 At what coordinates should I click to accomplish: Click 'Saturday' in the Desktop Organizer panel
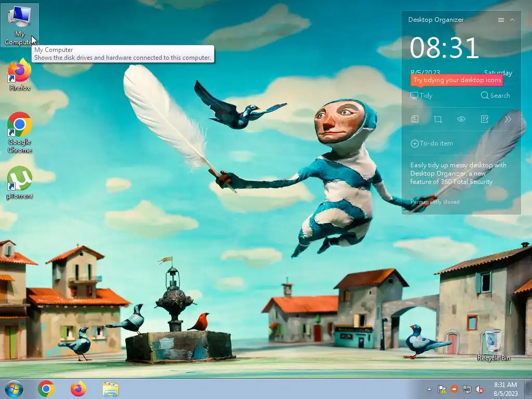(498, 72)
